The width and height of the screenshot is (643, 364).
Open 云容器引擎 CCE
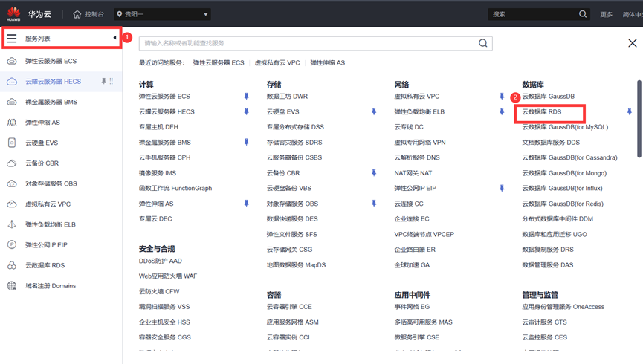click(x=289, y=307)
